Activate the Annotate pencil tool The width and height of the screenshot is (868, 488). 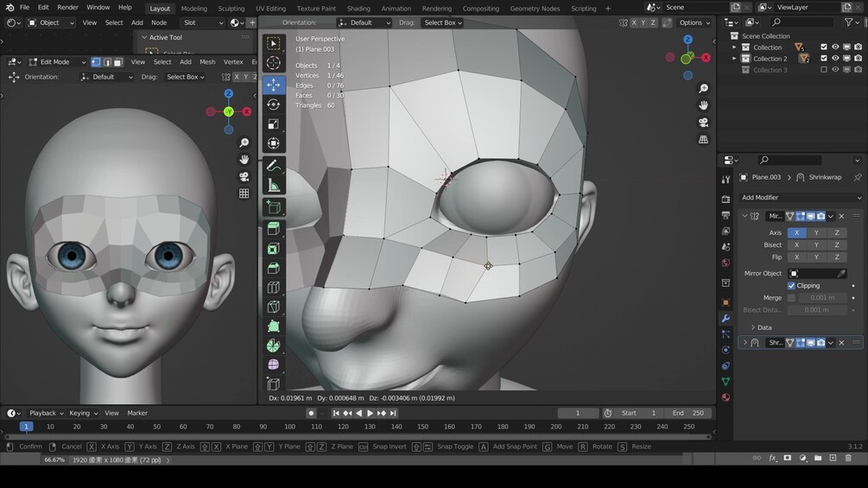tap(274, 165)
